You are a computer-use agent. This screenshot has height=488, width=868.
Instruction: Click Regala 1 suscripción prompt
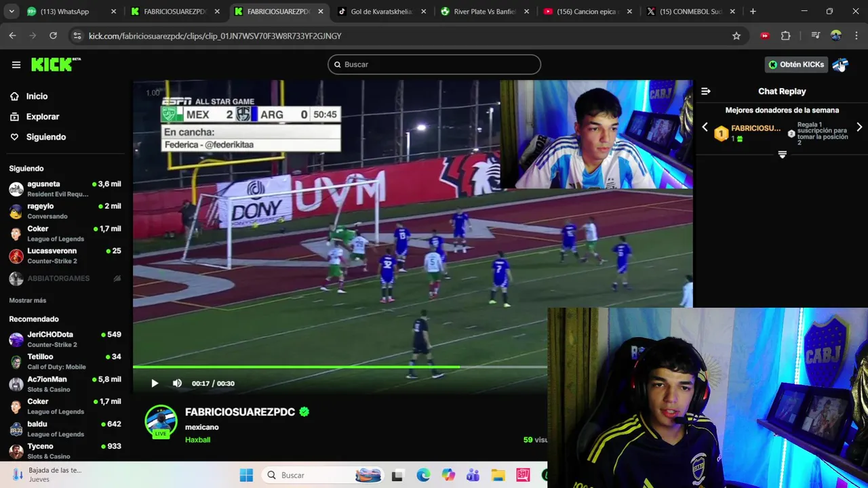tap(819, 134)
